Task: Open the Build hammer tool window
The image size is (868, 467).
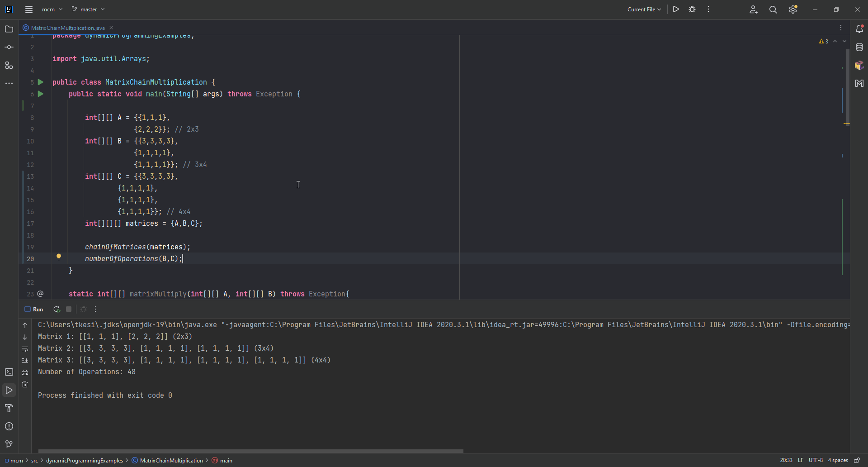Action: pyautogui.click(x=9, y=409)
